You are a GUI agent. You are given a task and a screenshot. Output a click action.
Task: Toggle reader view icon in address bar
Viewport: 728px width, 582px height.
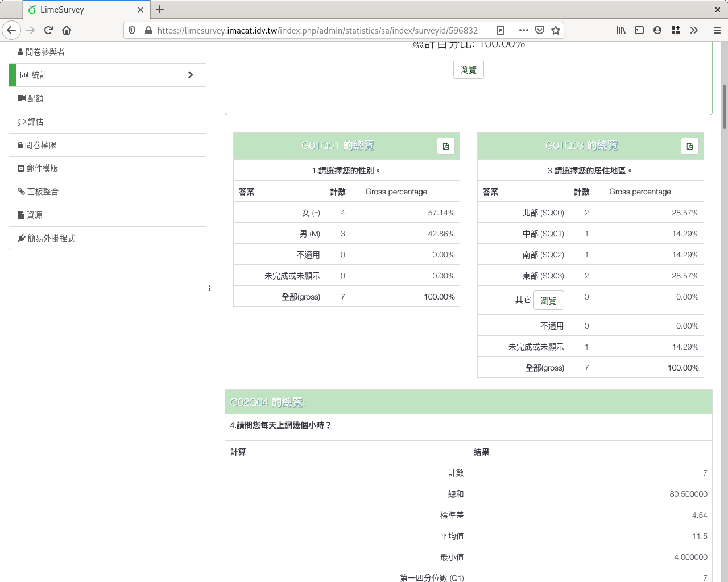pyautogui.click(x=500, y=30)
